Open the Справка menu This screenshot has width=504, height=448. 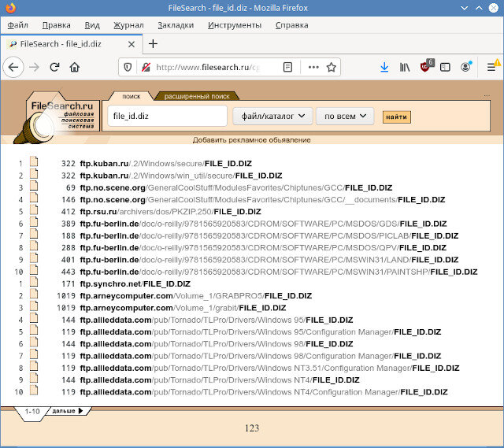pyautogui.click(x=292, y=25)
